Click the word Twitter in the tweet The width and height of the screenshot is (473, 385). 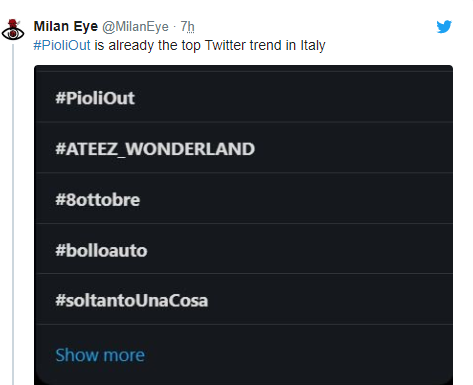click(225, 45)
